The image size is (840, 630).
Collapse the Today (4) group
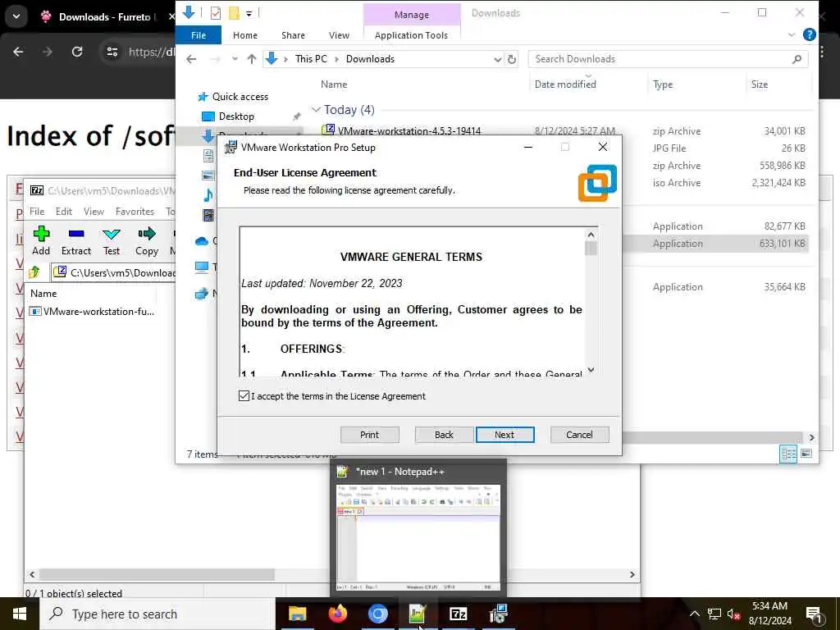[316, 110]
